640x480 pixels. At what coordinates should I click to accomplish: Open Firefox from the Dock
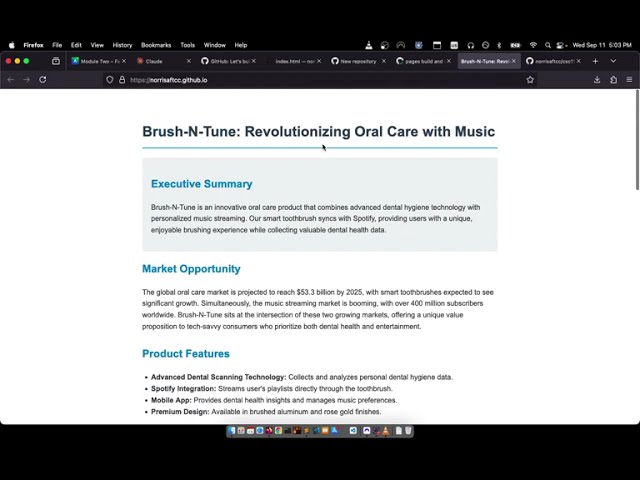(269, 431)
